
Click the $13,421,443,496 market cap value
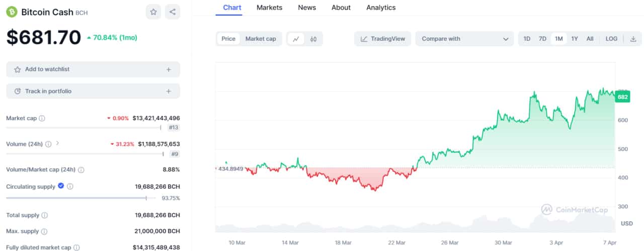156,118
